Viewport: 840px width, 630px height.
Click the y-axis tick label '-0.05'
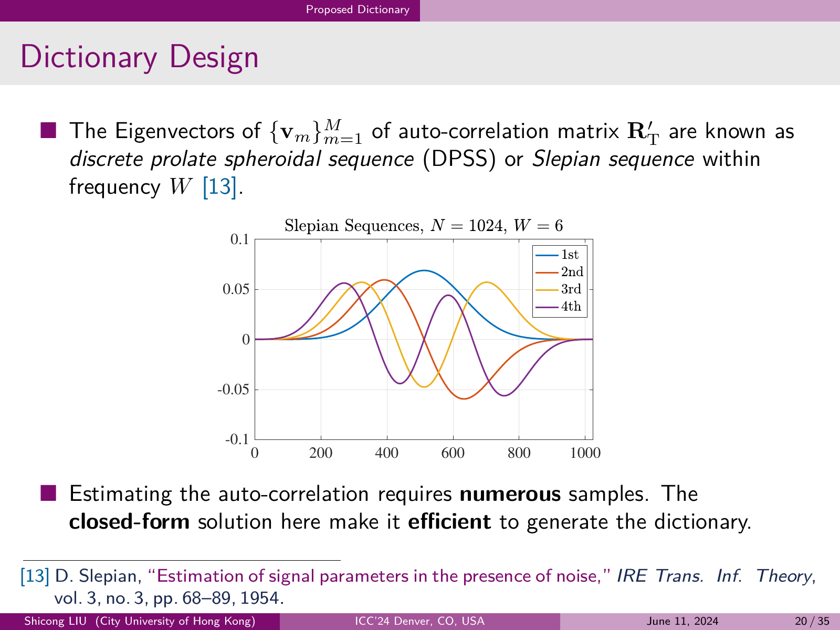click(x=234, y=390)
